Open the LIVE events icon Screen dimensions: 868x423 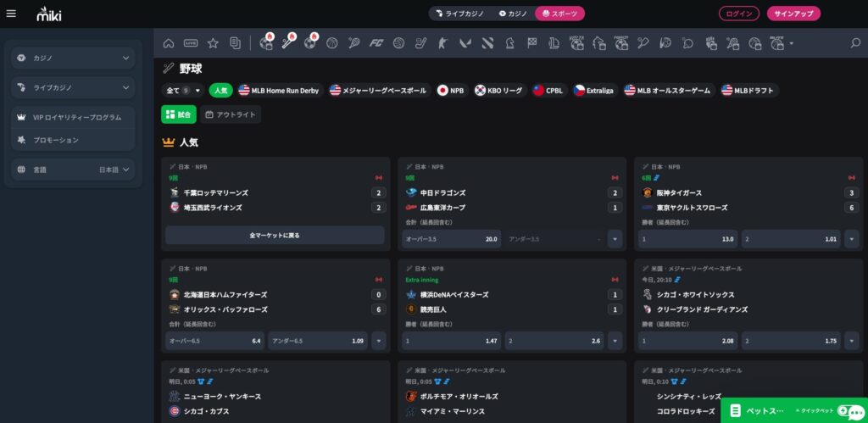[x=191, y=43]
